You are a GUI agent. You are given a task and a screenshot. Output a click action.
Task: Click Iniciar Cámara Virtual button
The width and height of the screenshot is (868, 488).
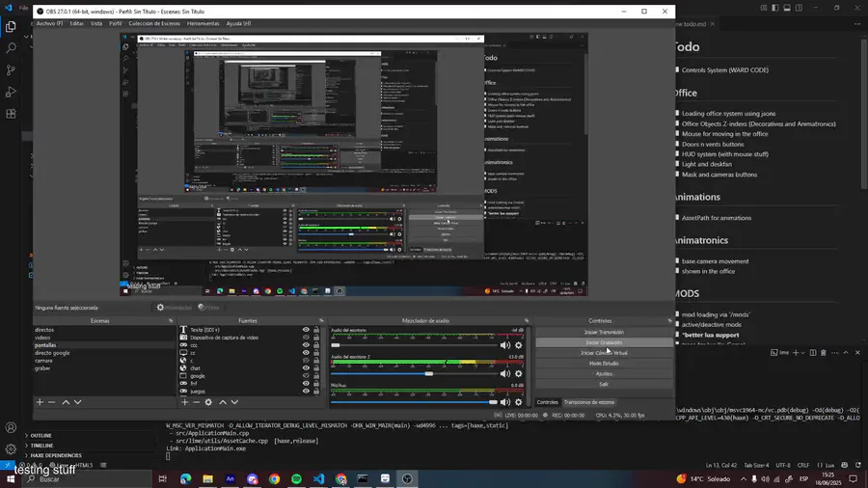[604, 353]
